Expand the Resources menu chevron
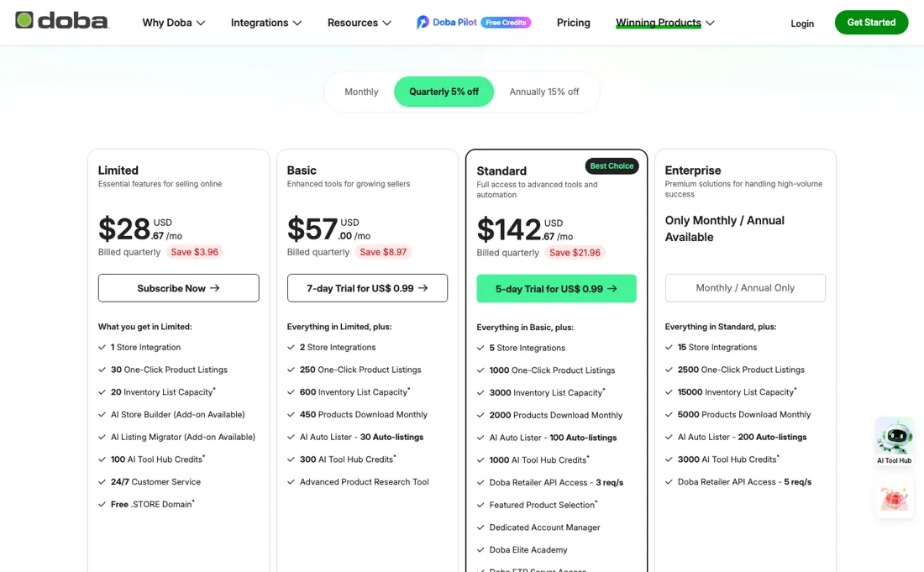This screenshot has width=924, height=572. (387, 23)
